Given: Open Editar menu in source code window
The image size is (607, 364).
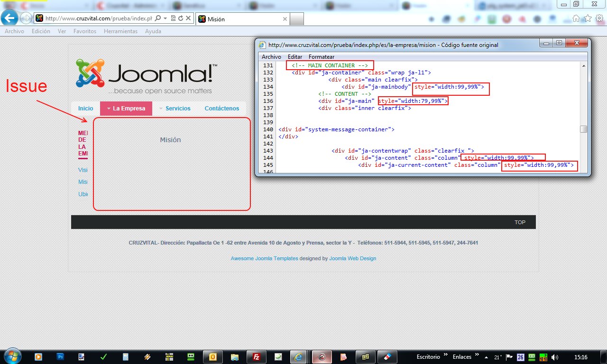Looking at the screenshot, I should 295,57.
